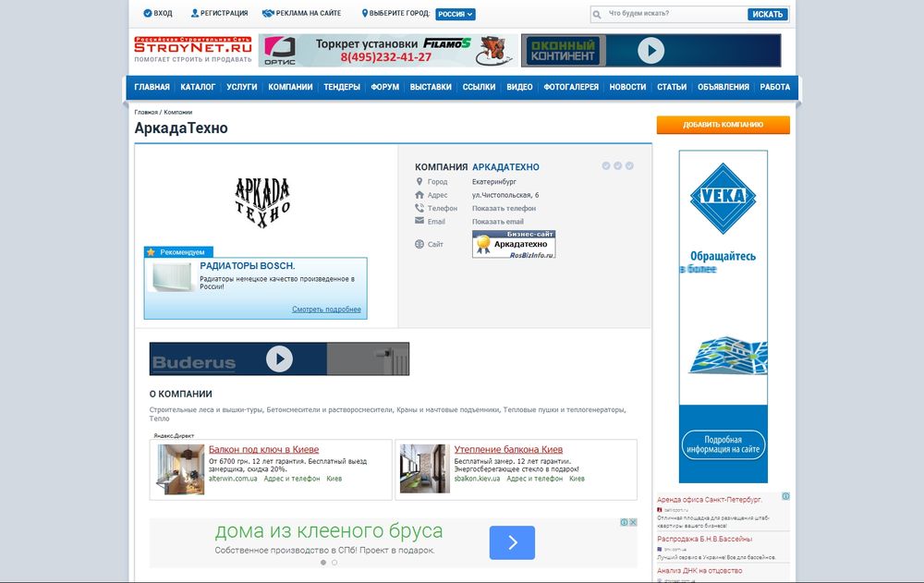
Task: Click the registration person icon
Action: 194,13
